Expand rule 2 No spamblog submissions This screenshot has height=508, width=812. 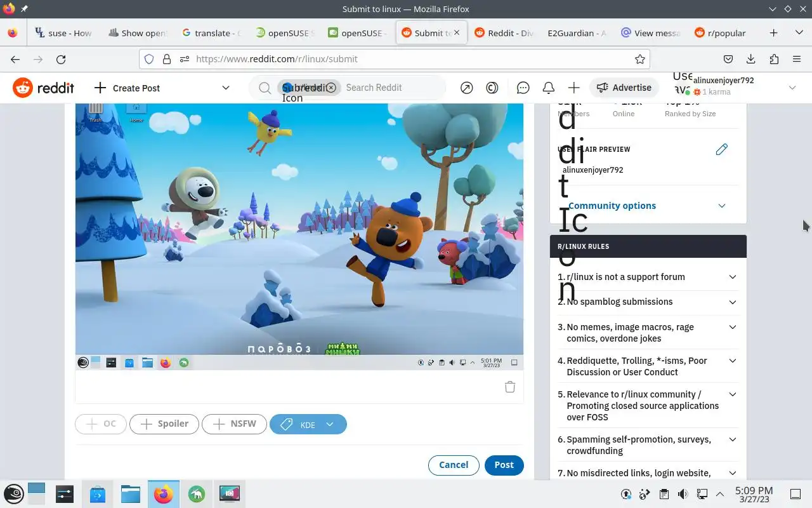pyautogui.click(x=648, y=302)
